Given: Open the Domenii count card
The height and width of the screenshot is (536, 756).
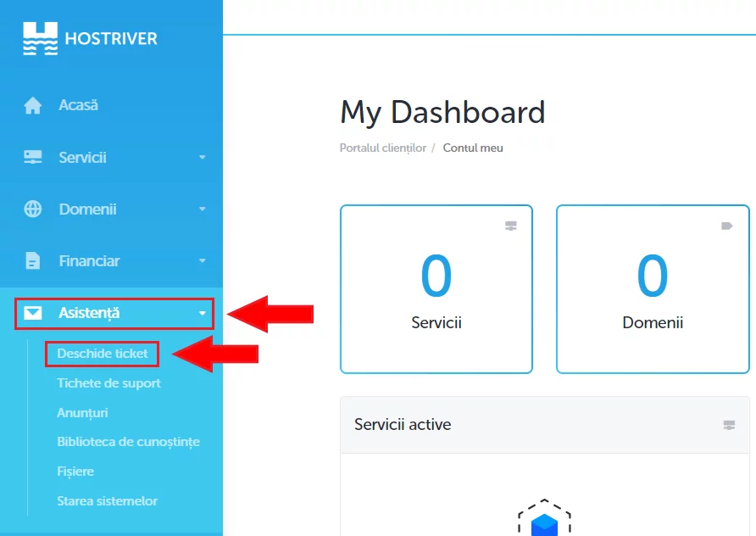Looking at the screenshot, I should click(653, 289).
